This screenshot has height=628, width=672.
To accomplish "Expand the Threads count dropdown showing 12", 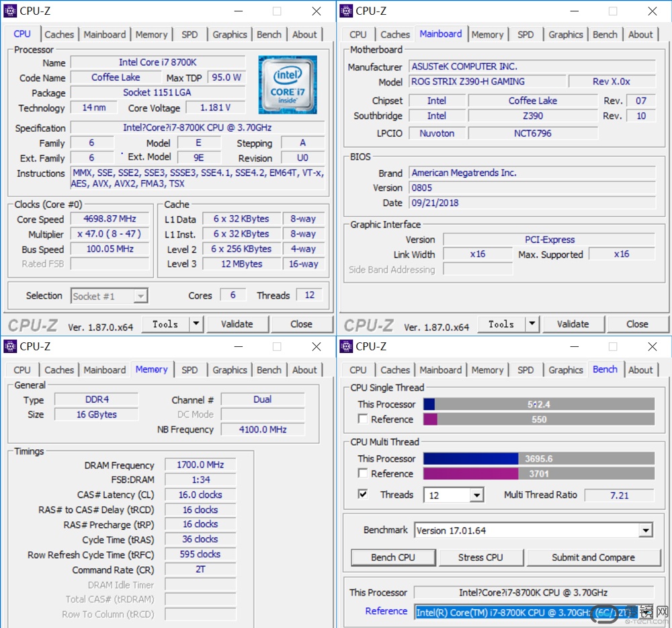I will (x=476, y=495).
